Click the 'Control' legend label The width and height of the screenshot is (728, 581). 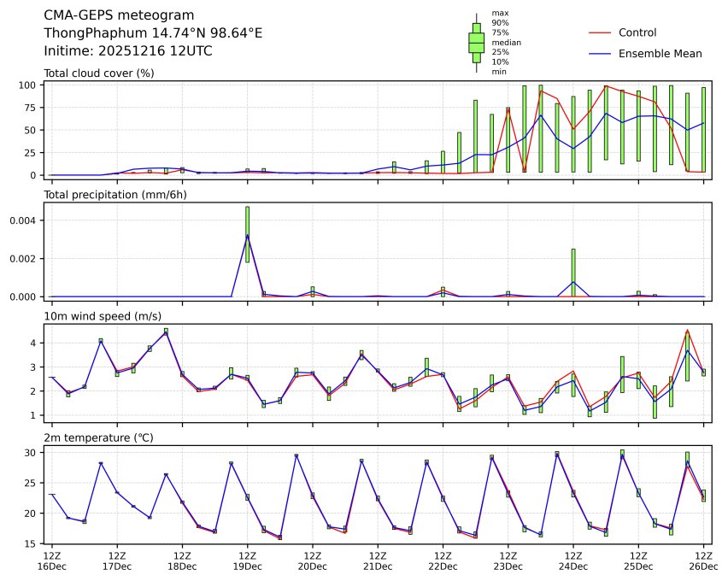pyautogui.click(x=637, y=32)
